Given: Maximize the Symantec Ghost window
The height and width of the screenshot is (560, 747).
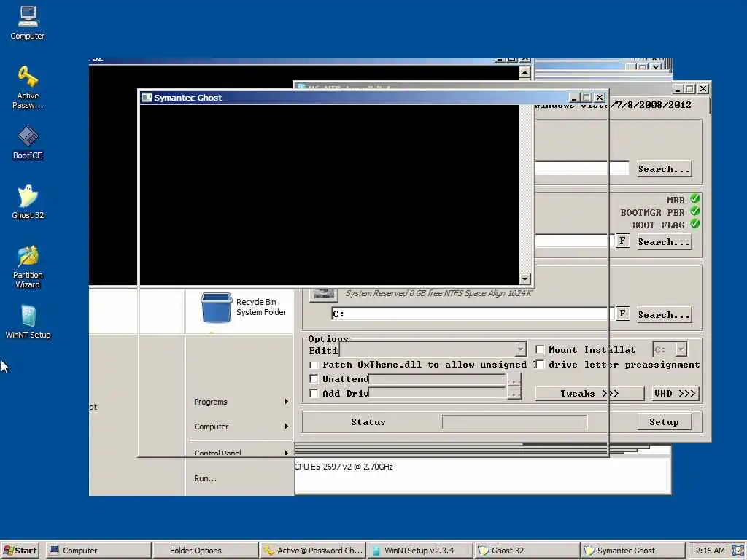Looking at the screenshot, I should pos(587,98).
